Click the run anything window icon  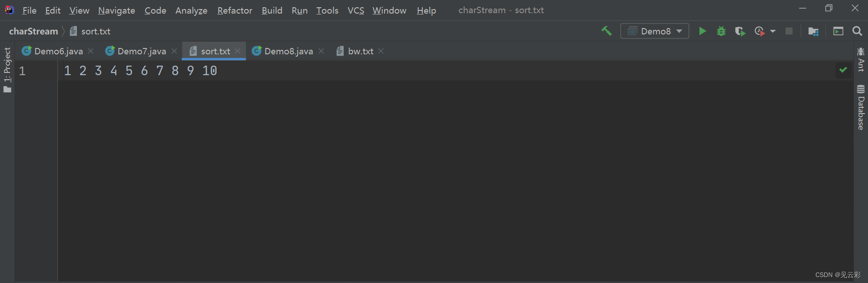[x=838, y=31]
